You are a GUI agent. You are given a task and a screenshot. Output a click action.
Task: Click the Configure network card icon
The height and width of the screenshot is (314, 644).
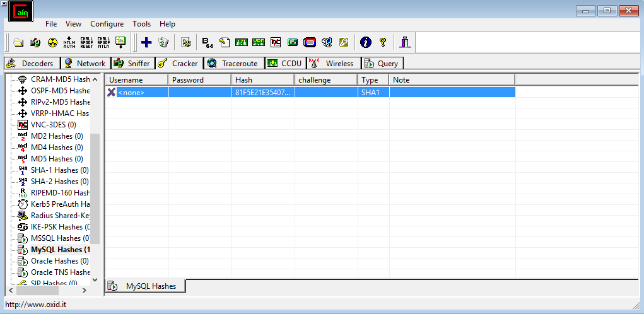tap(186, 42)
